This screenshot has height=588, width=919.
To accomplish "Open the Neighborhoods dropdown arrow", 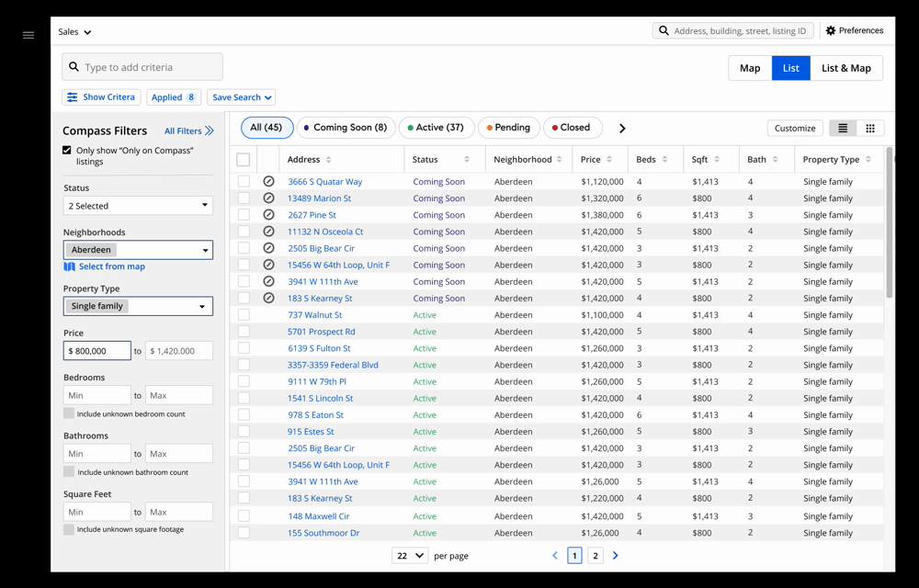I will 205,250.
